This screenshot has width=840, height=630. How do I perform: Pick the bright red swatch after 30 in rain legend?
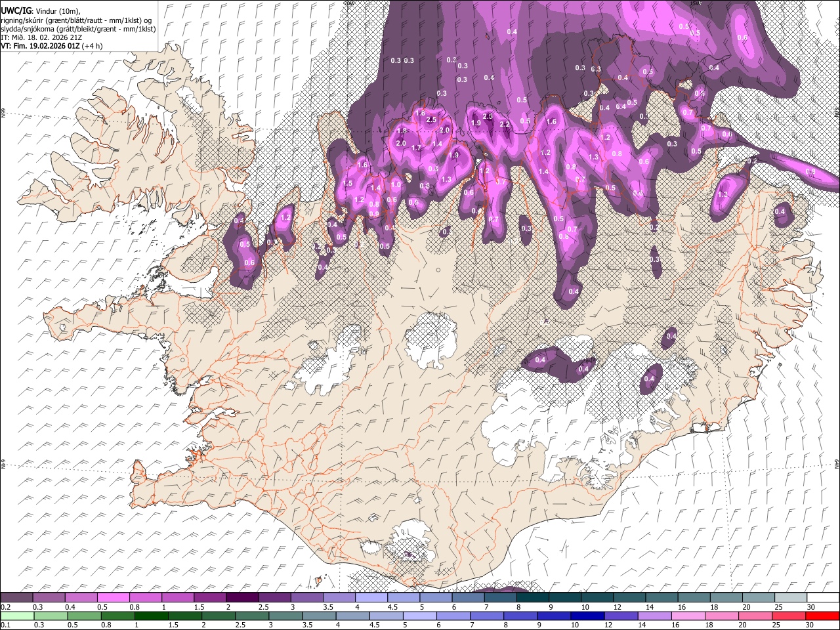tap(822, 616)
